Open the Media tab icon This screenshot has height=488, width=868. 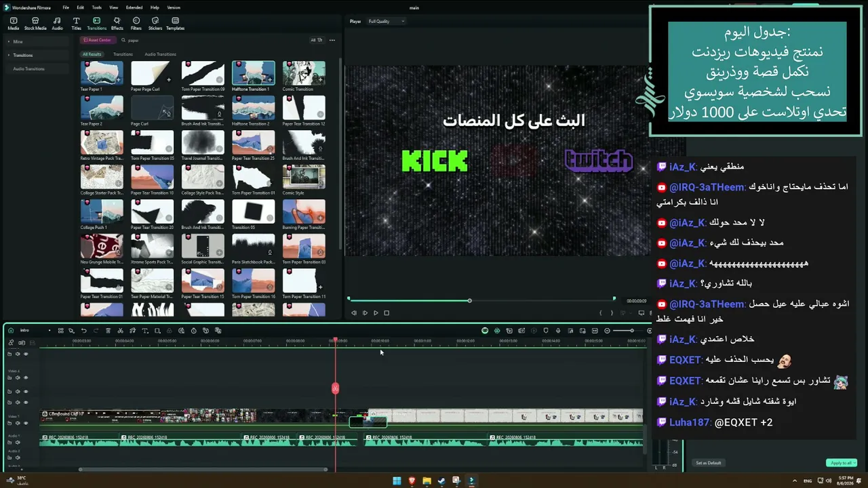point(14,24)
